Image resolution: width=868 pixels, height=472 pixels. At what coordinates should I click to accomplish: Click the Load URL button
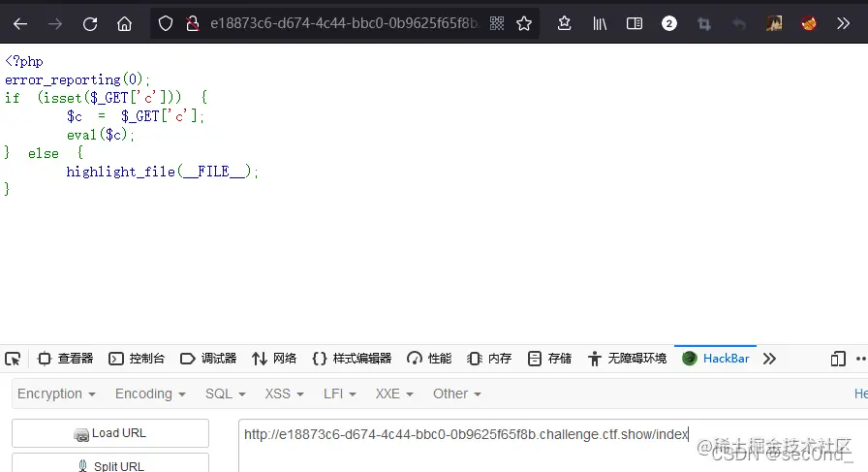click(110, 433)
